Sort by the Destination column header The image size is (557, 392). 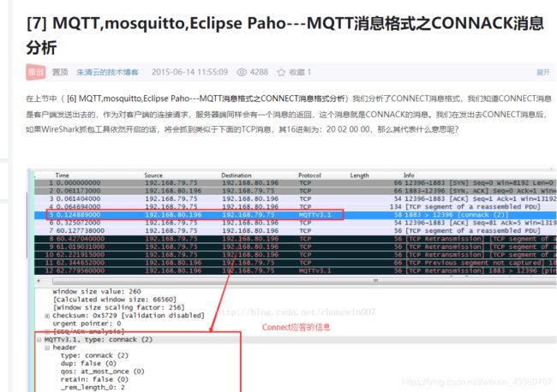(x=237, y=175)
